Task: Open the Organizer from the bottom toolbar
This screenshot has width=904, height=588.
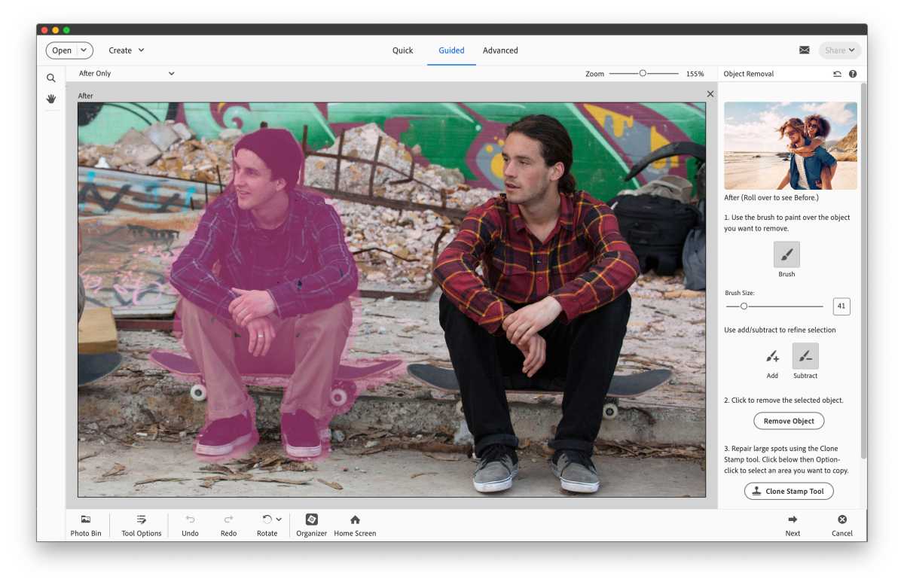Action: click(311, 519)
